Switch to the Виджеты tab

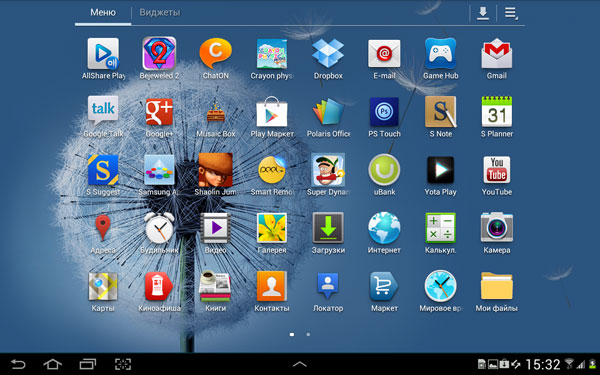point(160,13)
